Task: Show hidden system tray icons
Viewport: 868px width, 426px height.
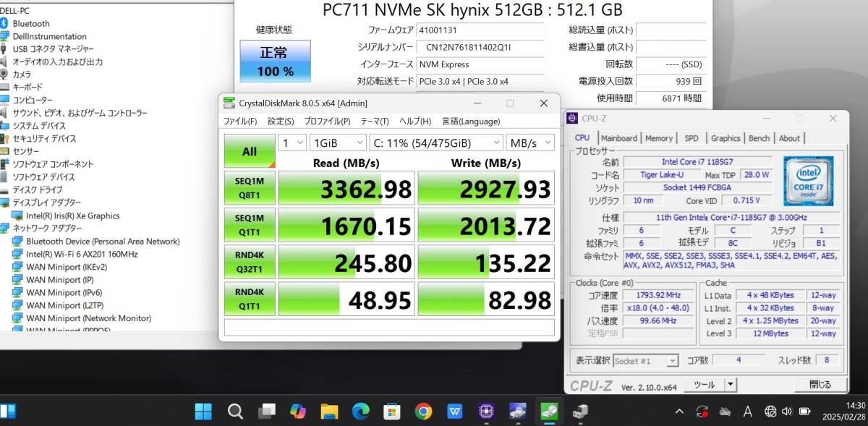Action: [x=679, y=412]
